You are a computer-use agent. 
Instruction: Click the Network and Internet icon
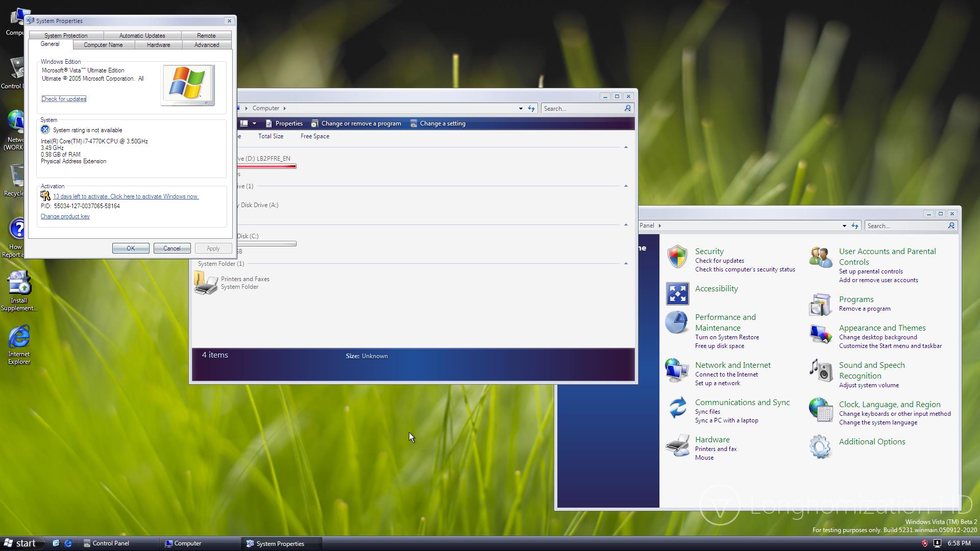pos(677,370)
